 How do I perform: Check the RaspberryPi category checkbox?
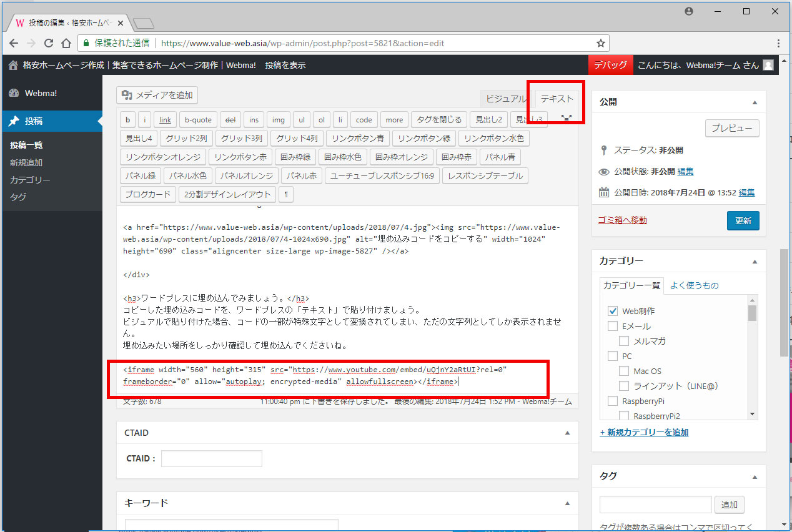click(x=613, y=401)
